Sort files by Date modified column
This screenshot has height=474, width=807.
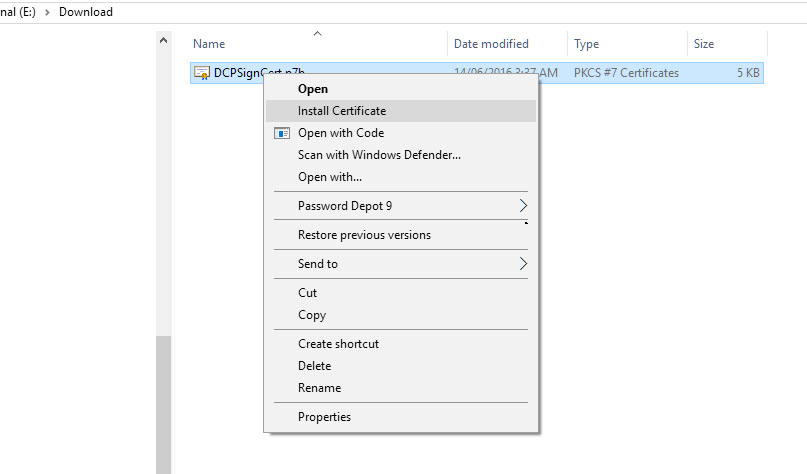pyautogui.click(x=491, y=44)
